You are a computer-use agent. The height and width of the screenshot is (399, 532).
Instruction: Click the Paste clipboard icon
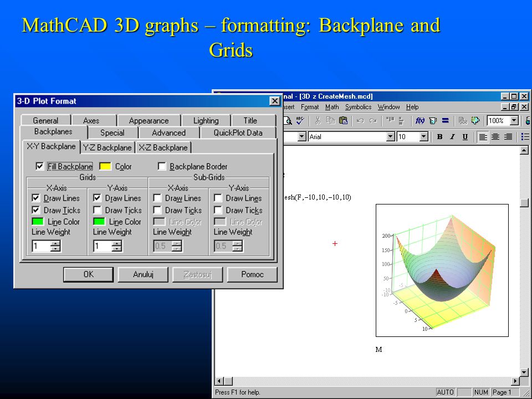pos(344,120)
